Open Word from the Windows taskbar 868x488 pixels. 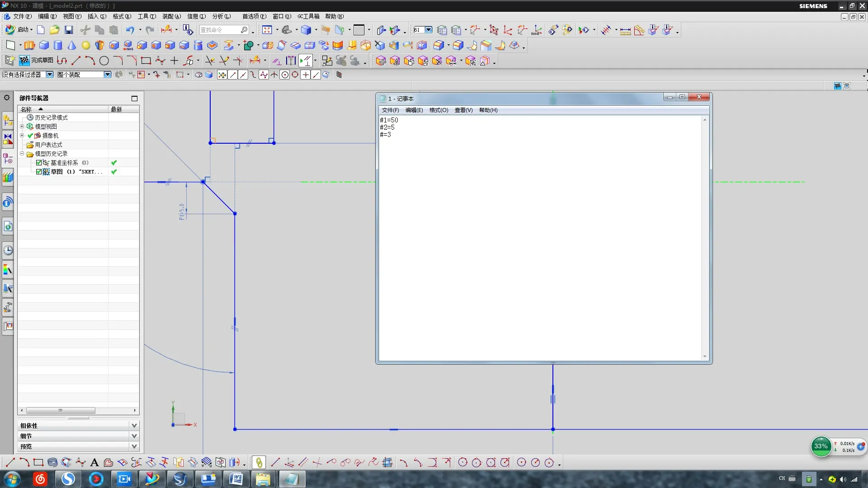tap(236, 479)
